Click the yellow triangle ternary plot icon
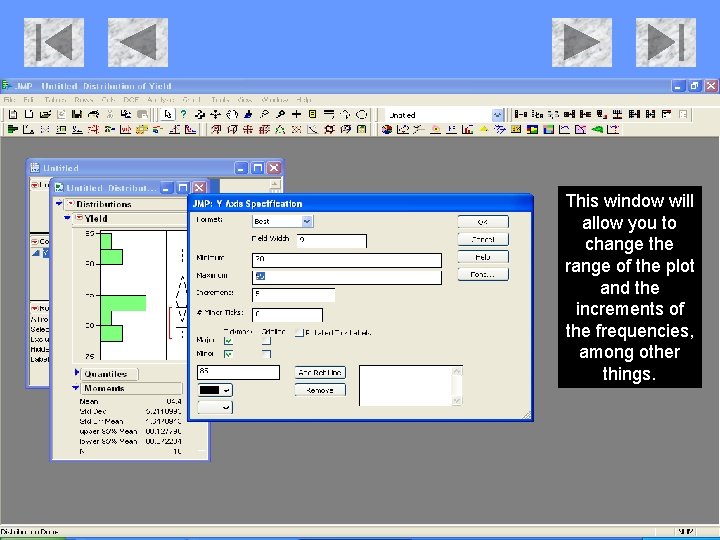Screen dimensions: 720x540 pos(484,129)
